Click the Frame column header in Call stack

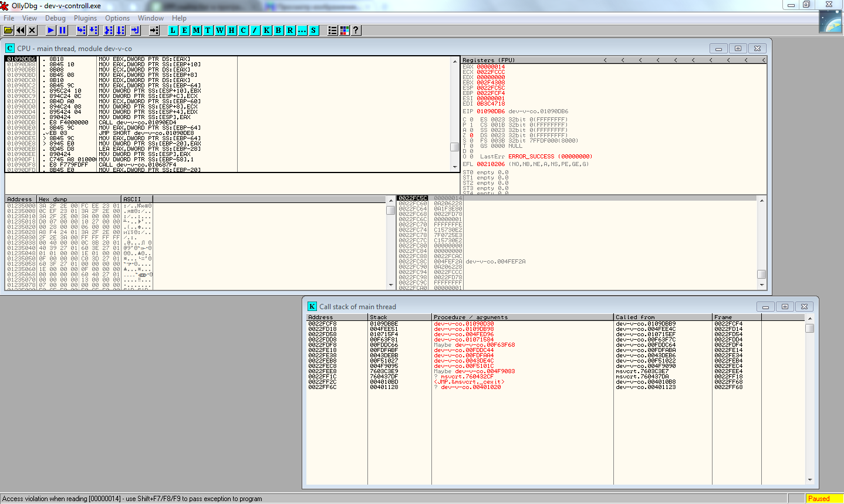pos(737,317)
